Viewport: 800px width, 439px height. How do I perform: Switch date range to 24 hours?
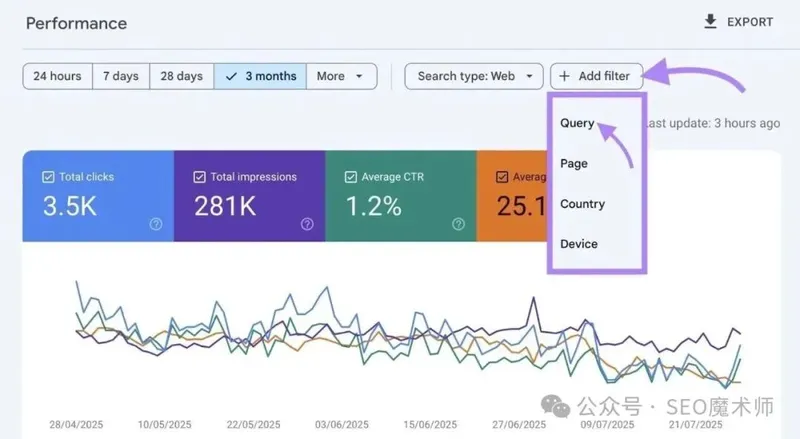pyautogui.click(x=57, y=76)
